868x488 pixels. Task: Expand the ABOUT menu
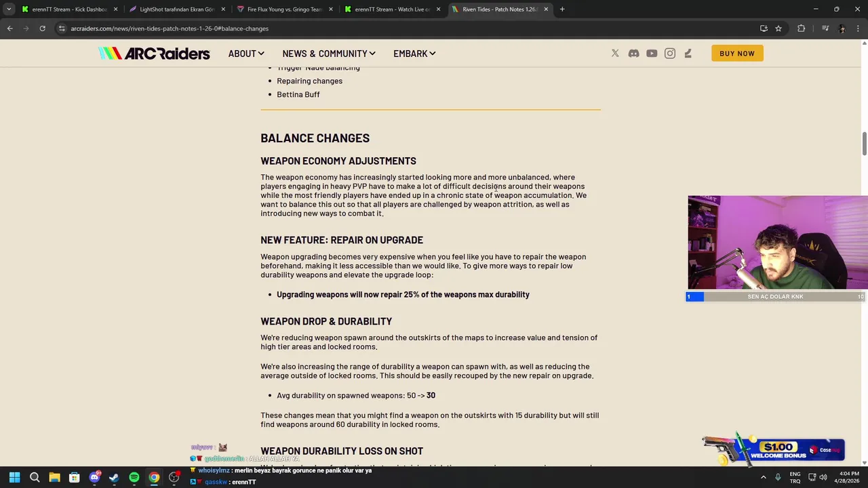coord(246,54)
